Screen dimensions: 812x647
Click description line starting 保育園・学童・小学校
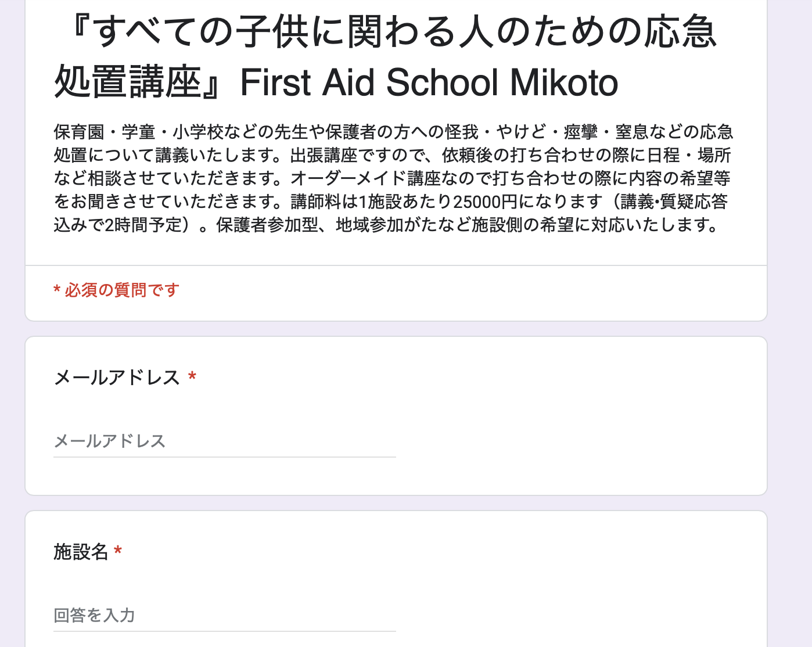[x=393, y=132]
